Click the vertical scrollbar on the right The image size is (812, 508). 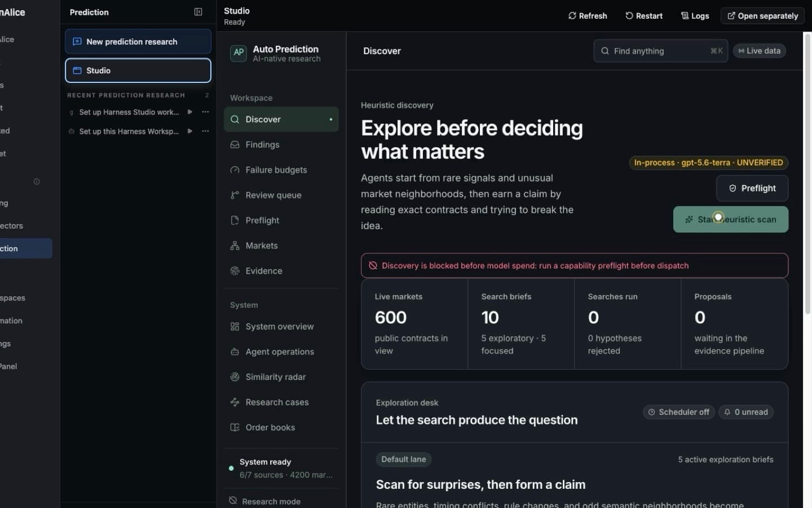[x=807, y=175]
